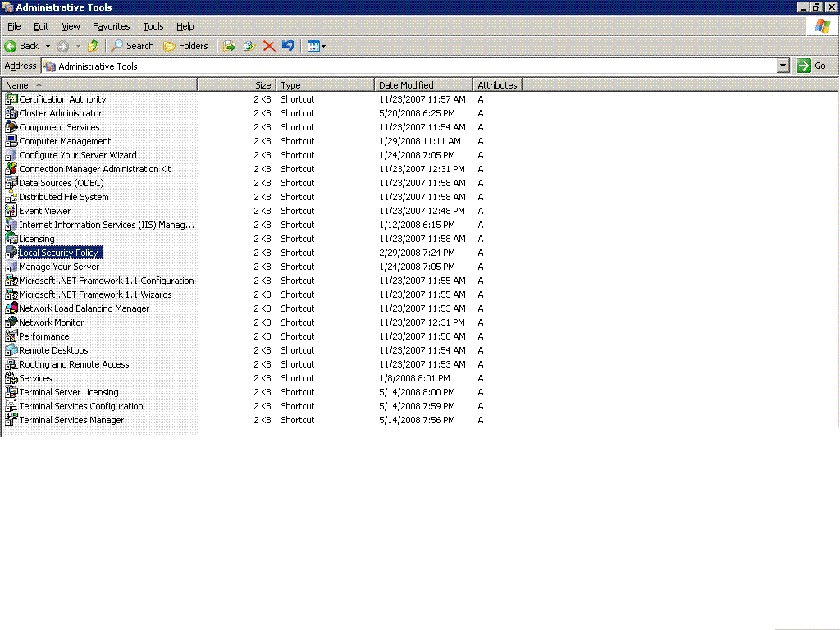
Task: Click the Remote Desktops icon
Action: coord(11,349)
